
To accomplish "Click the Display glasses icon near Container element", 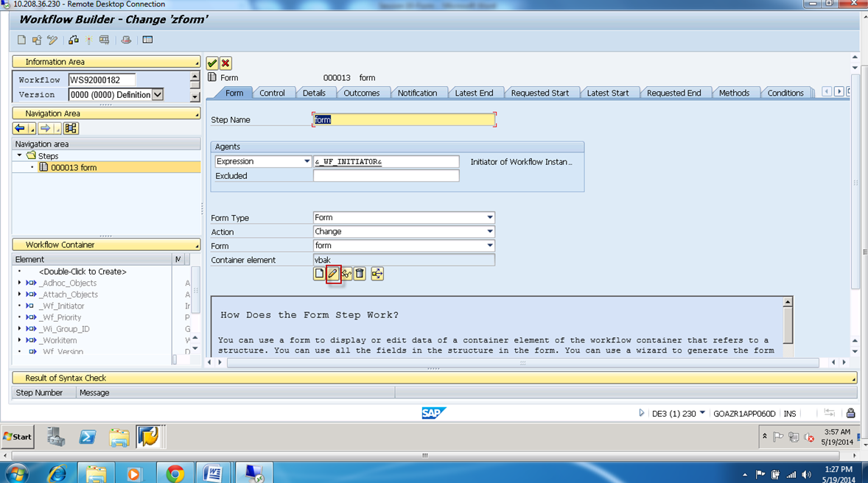I will [x=346, y=273].
